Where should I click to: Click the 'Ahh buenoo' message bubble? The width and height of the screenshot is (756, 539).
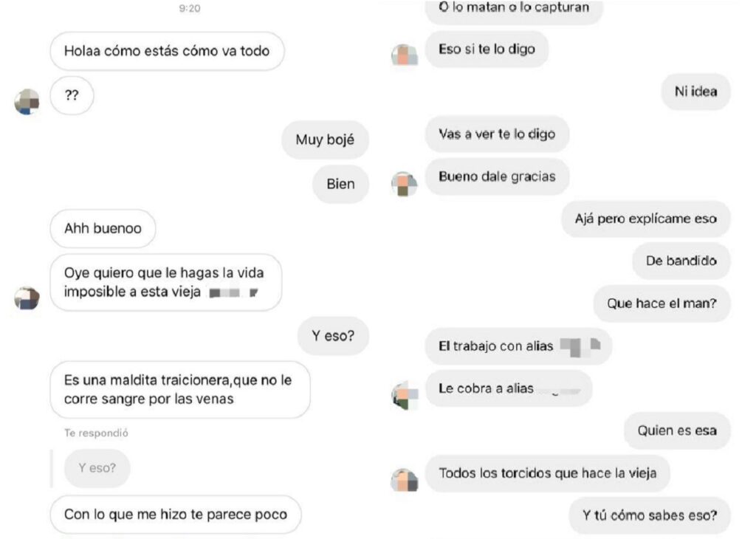click(x=103, y=228)
